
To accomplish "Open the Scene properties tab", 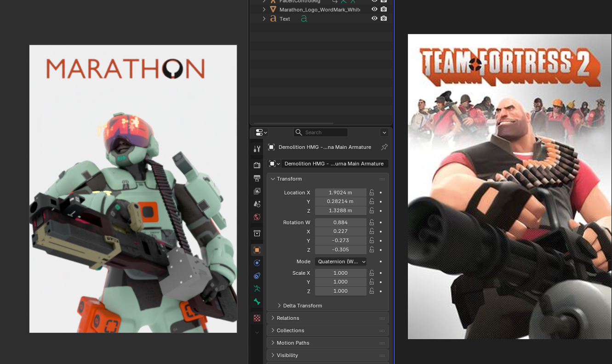I will 257,204.
